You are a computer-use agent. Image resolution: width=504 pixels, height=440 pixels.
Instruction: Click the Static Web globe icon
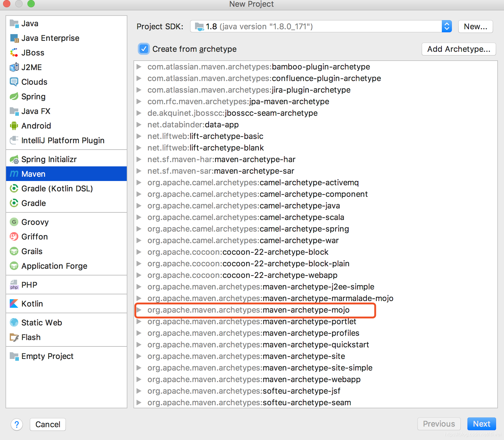click(14, 323)
